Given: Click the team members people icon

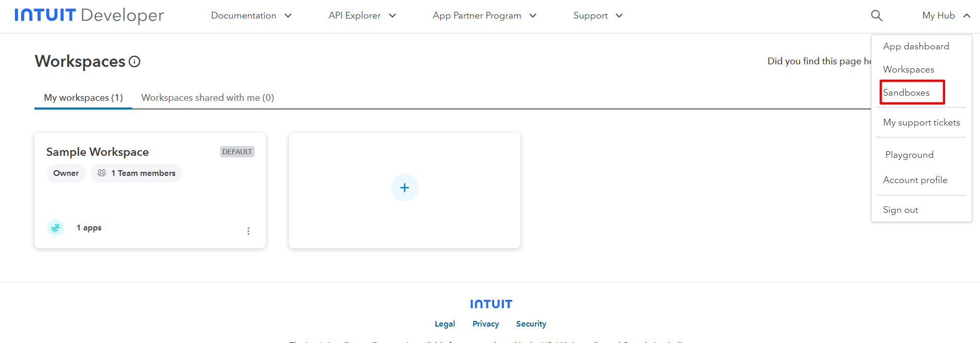Looking at the screenshot, I should (x=102, y=173).
